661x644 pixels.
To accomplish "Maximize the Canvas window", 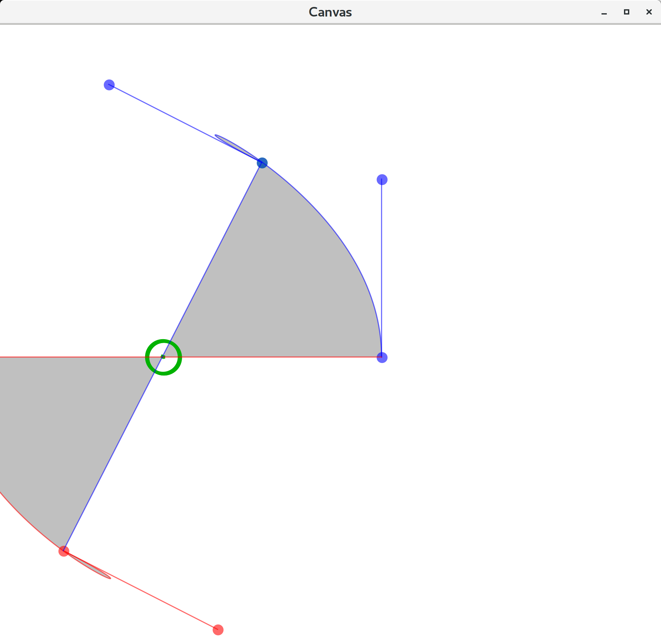I will click(627, 12).
